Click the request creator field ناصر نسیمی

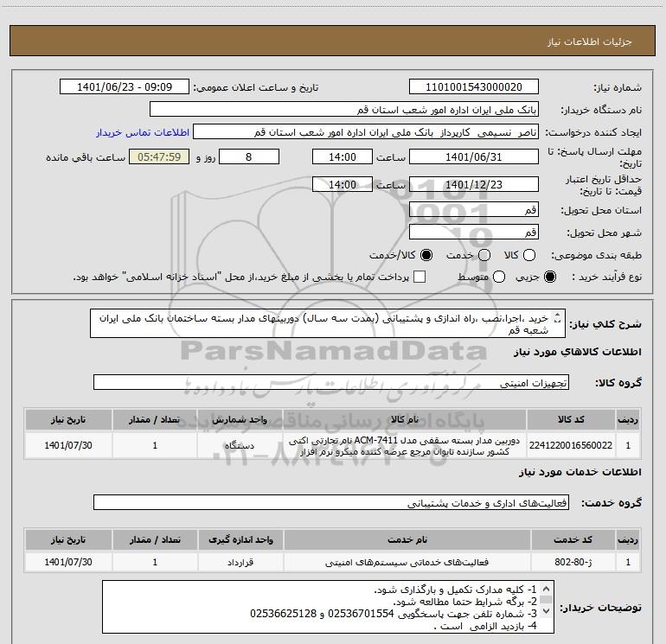point(366,132)
